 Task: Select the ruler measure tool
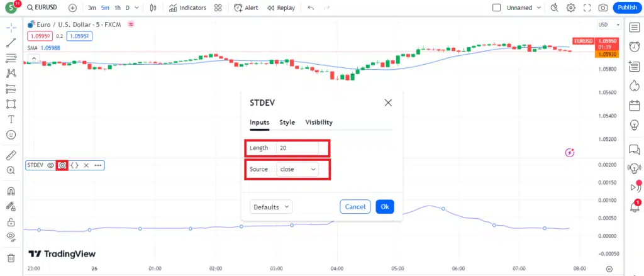point(11,155)
